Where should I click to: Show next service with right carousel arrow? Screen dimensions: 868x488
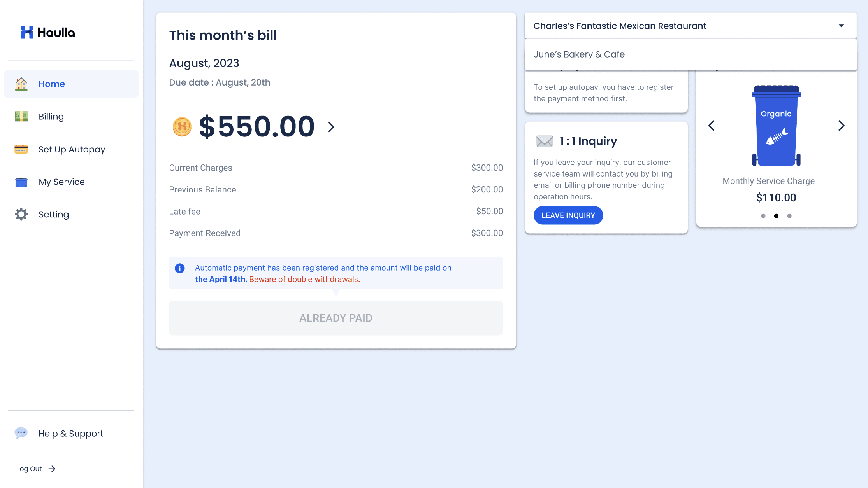[x=841, y=126]
